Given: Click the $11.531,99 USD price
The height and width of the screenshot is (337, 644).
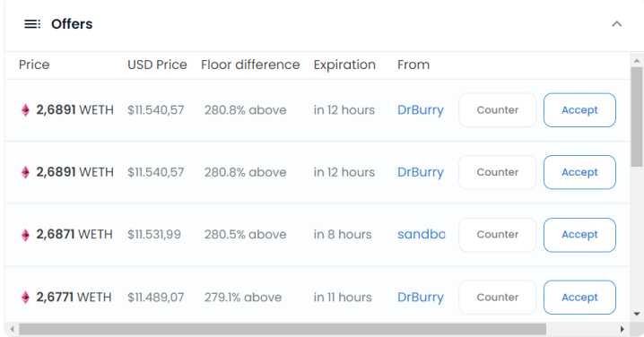Looking at the screenshot, I should click(154, 235).
